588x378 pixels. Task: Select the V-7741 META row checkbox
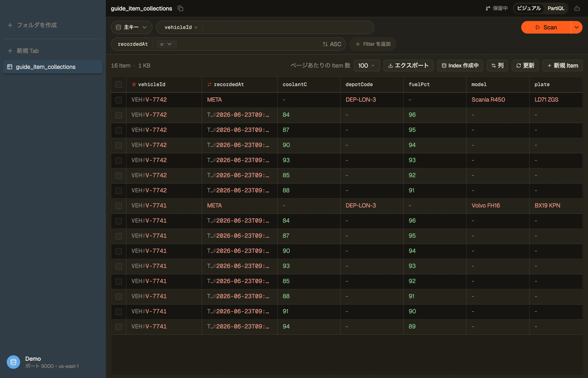point(118,206)
